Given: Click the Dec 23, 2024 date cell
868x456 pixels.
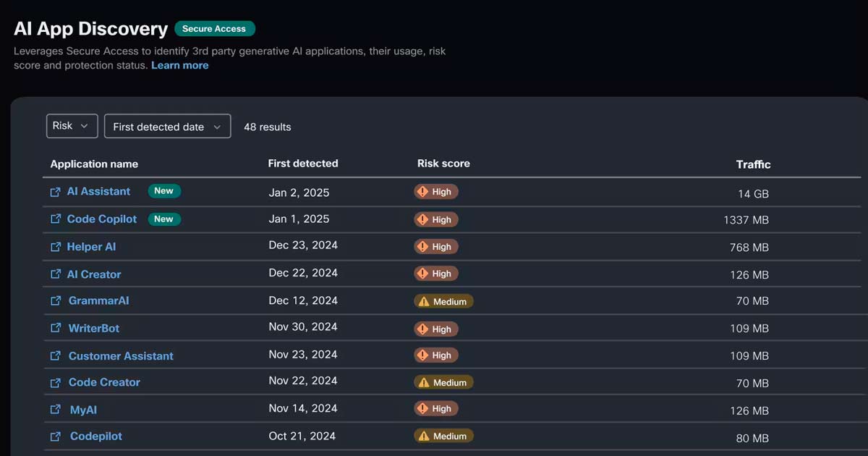Looking at the screenshot, I should tap(303, 245).
